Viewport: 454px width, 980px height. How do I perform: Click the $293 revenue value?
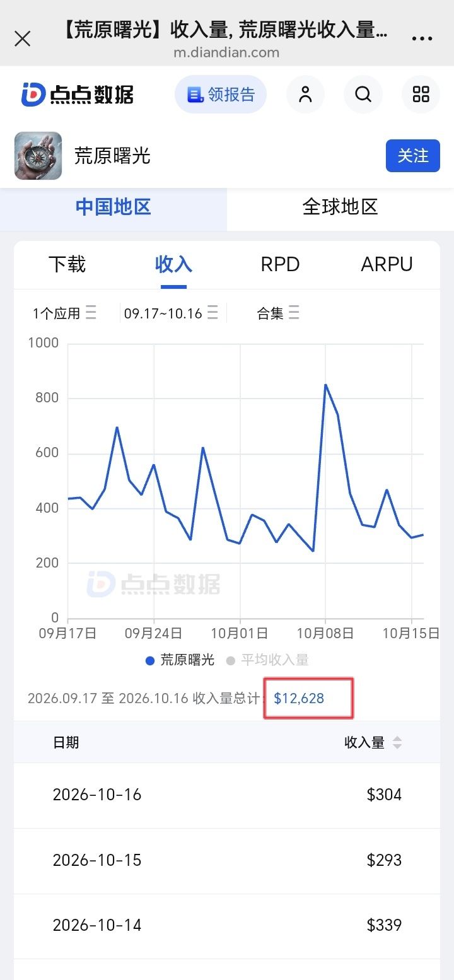[384, 860]
